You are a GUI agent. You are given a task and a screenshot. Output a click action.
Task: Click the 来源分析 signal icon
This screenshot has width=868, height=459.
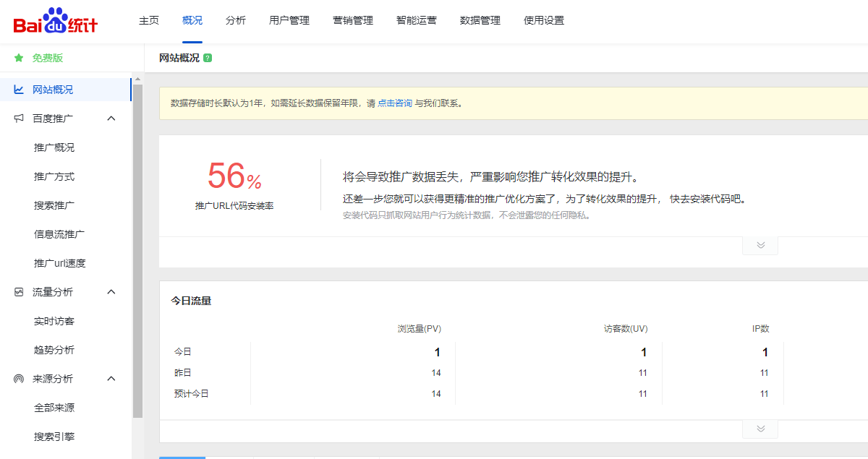[x=19, y=379]
